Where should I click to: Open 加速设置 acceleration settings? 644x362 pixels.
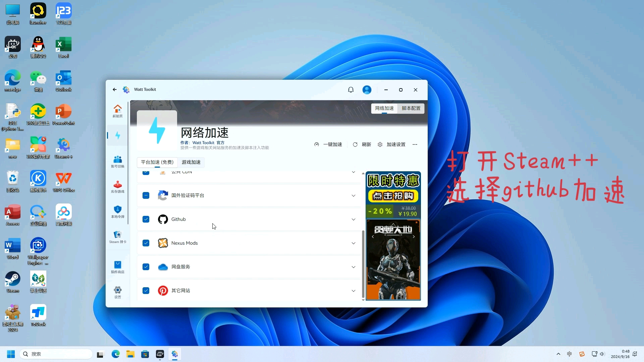(x=391, y=144)
